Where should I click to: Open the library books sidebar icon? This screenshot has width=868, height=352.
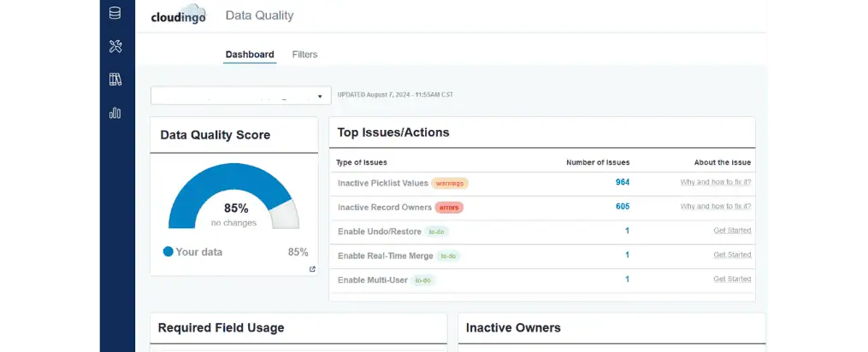click(x=115, y=79)
